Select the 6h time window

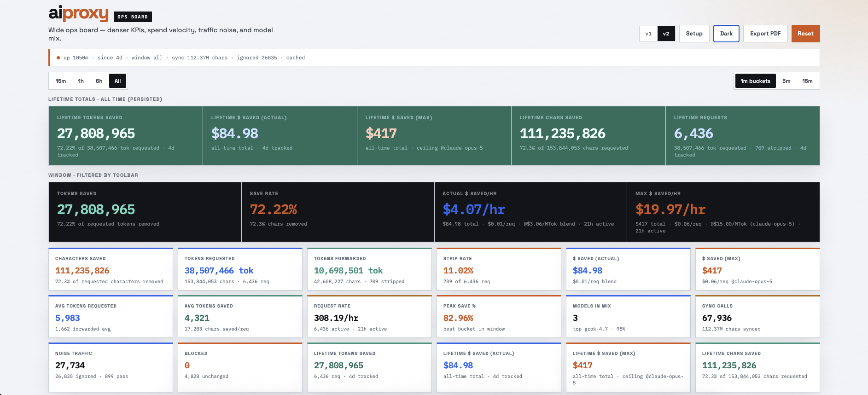(x=99, y=81)
